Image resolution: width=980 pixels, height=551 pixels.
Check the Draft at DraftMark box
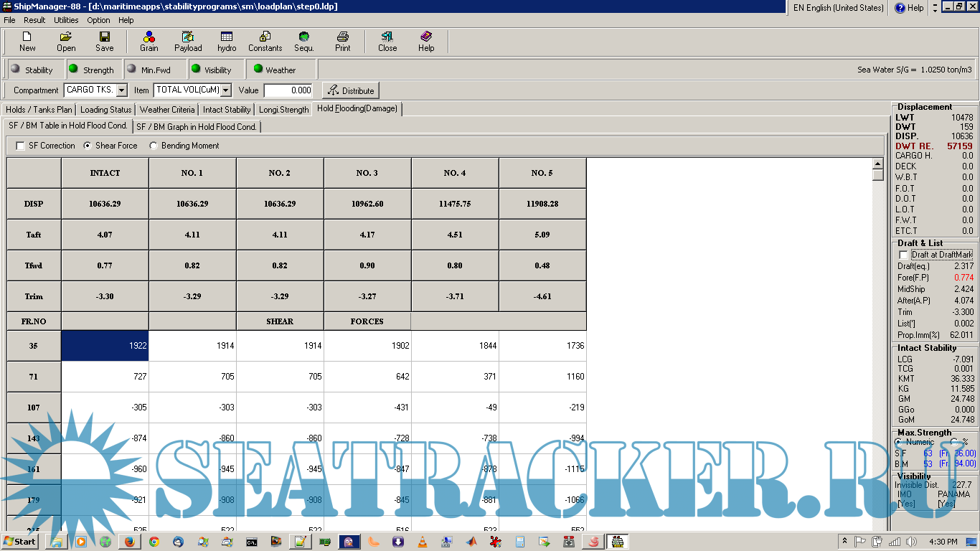903,255
